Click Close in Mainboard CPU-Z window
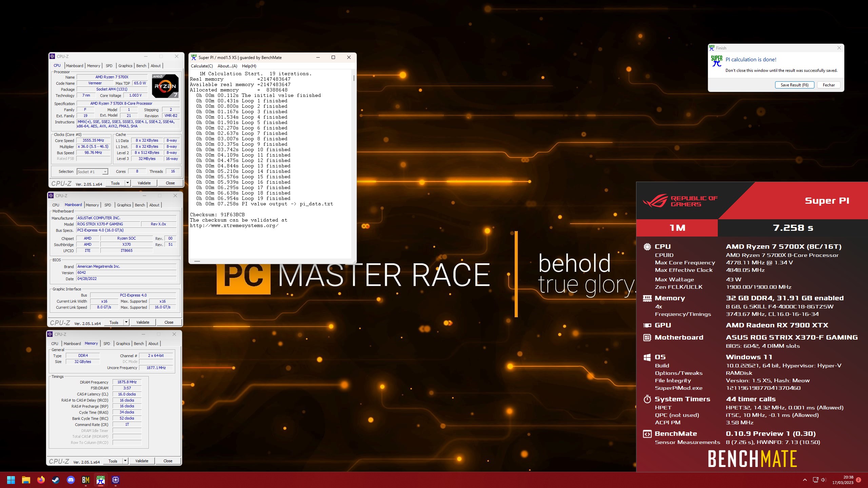 pyautogui.click(x=169, y=322)
